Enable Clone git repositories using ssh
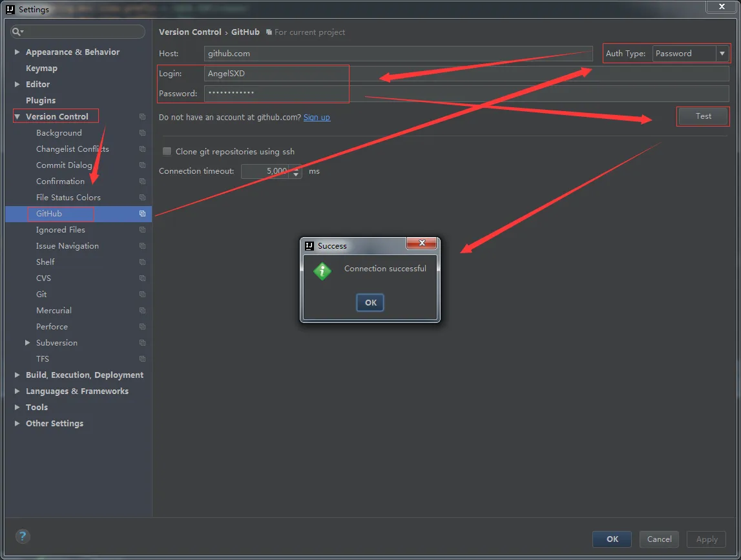 click(167, 152)
